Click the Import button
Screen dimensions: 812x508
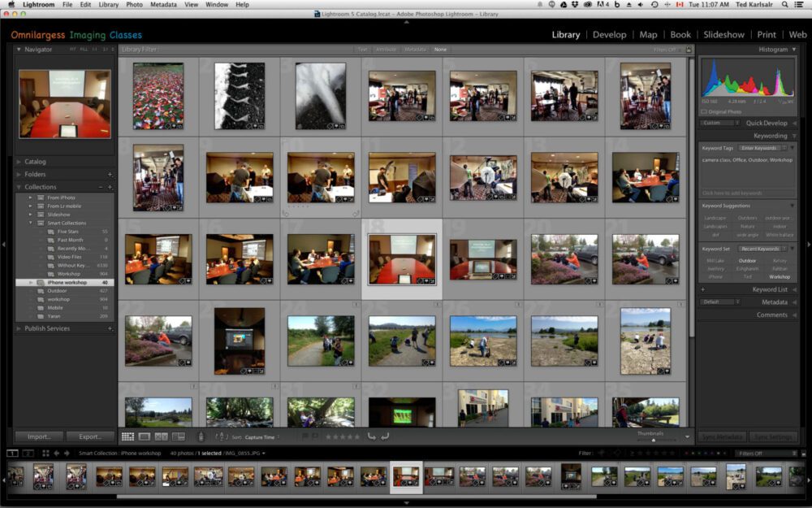39,437
